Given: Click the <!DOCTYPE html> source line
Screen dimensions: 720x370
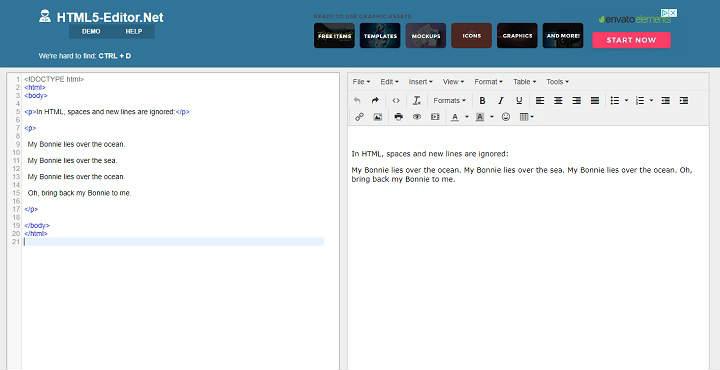Looking at the screenshot, I should 54,79.
